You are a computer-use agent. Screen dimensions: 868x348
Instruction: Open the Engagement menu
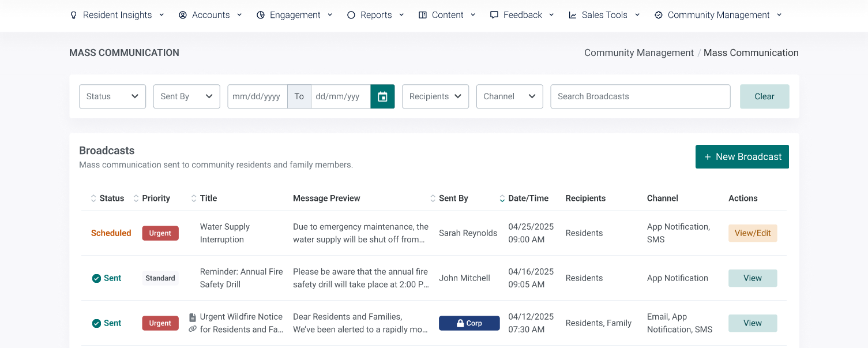pos(295,15)
